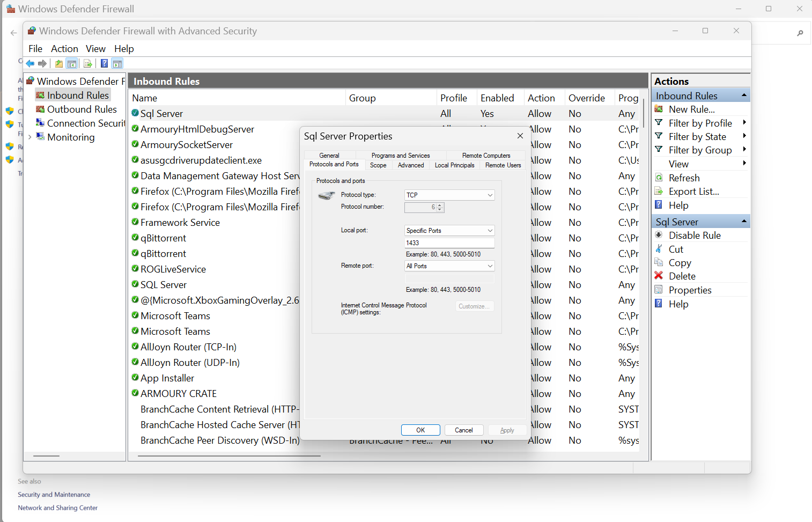Click the blue Back arrow toolbar icon
This screenshot has width=812, height=522.
30,64
